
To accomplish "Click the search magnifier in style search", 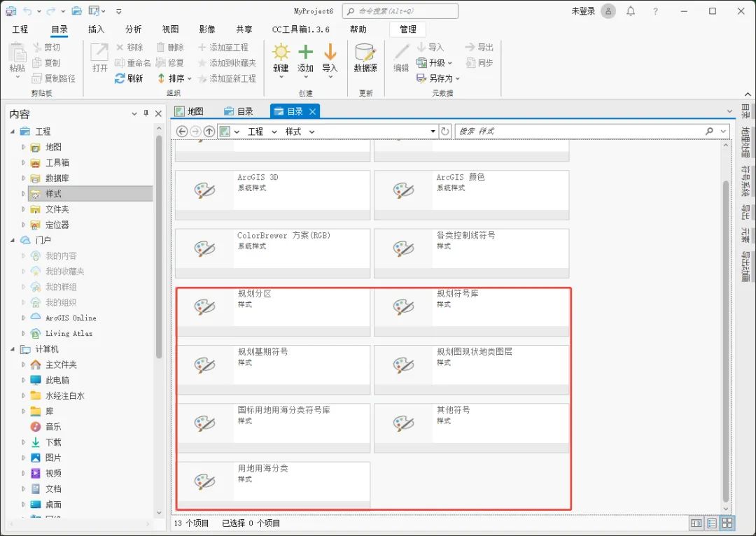I will pos(708,131).
